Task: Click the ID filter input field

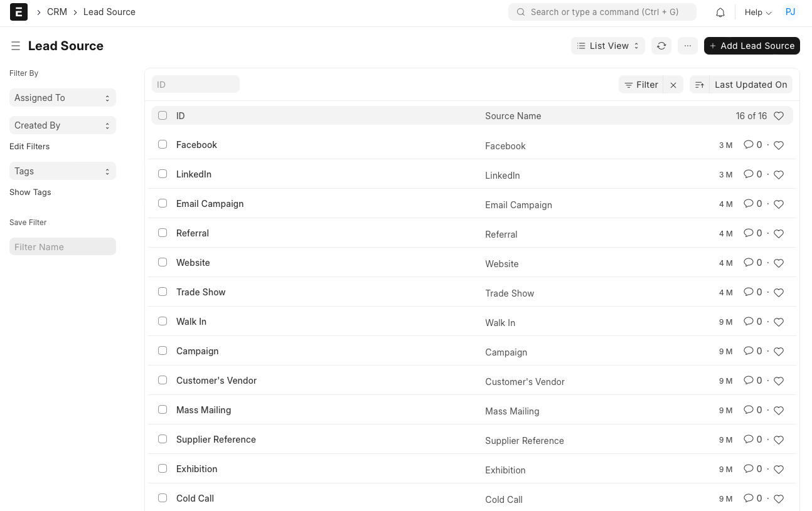Action: pos(195,83)
